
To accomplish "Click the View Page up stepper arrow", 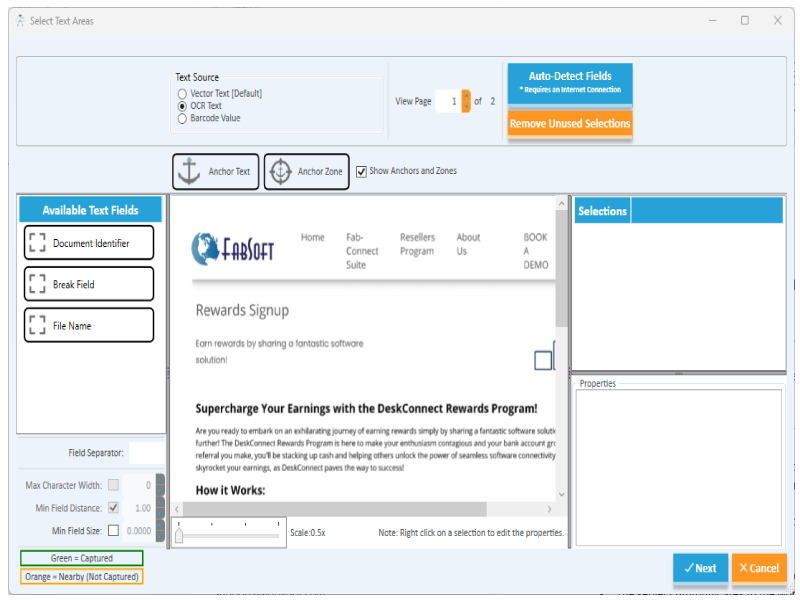I will coord(466,95).
